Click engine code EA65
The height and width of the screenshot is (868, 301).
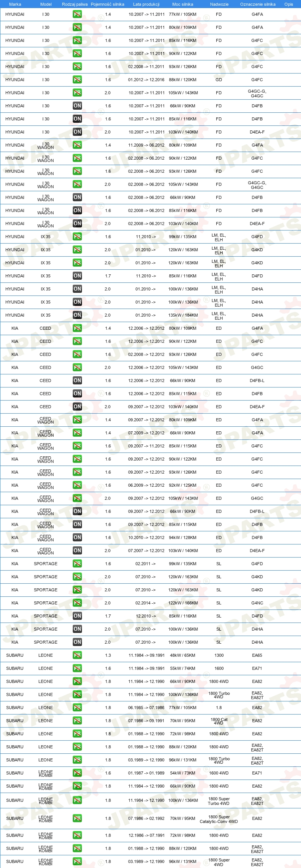coord(257,655)
